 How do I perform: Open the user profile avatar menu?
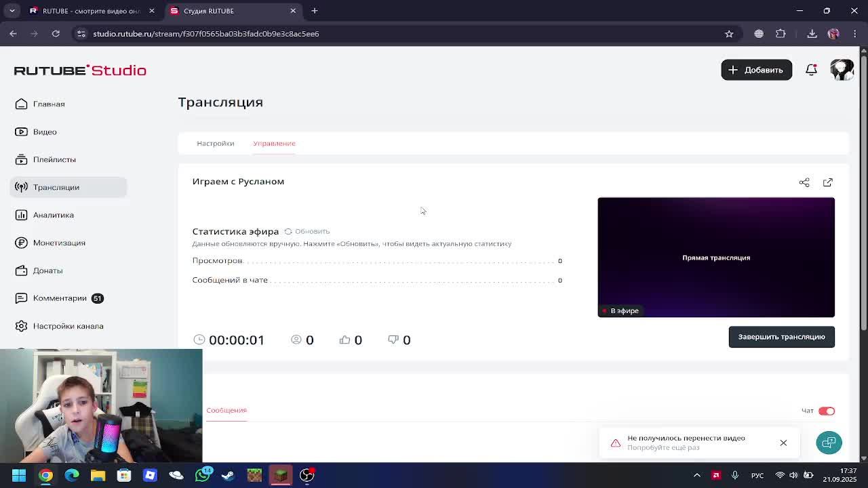pos(842,70)
